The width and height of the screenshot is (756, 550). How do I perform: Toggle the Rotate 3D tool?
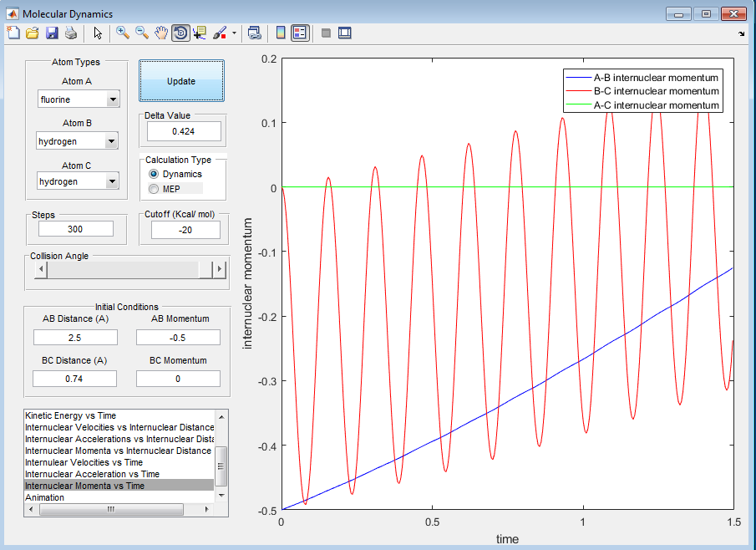point(180,33)
